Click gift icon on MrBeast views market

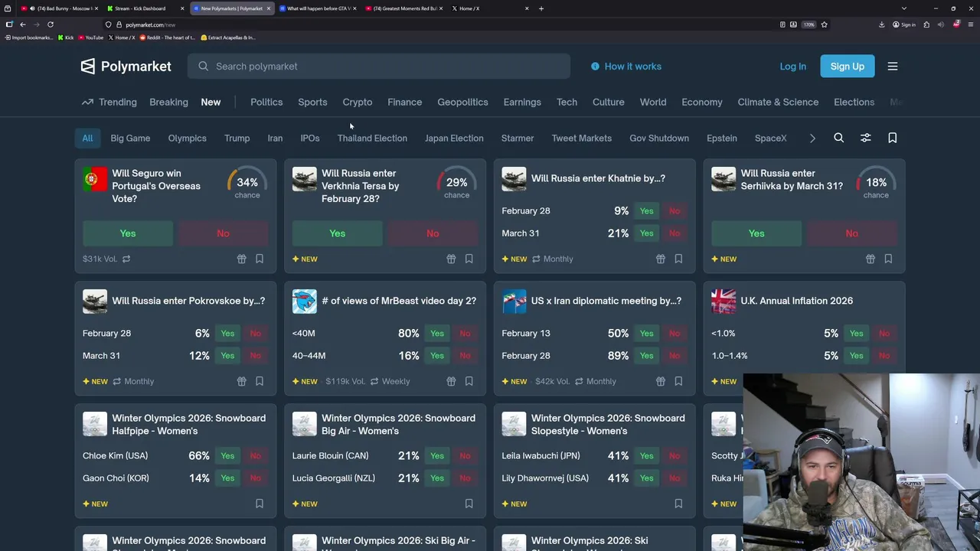pos(451,381)
